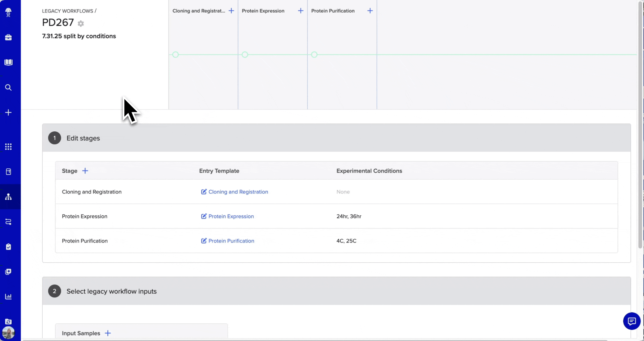Open Cloning and Registration entry template link
644x341 pixels.
[238, 192]
